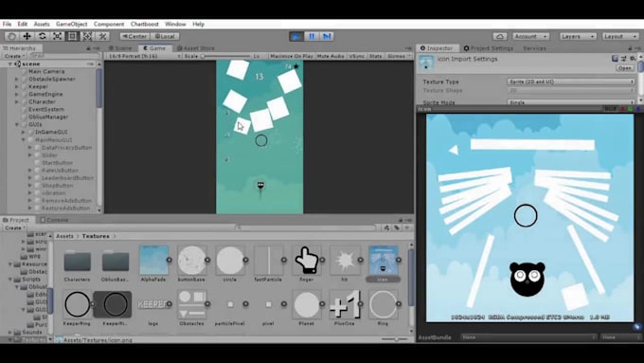
Task: Adjust the Game view Scale slider
Action: tap(225, 56)
